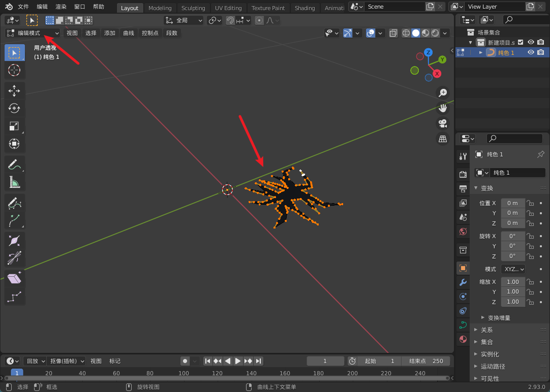The image size is (550, 392).
Task: Click the play animation button
Action: 238,361
